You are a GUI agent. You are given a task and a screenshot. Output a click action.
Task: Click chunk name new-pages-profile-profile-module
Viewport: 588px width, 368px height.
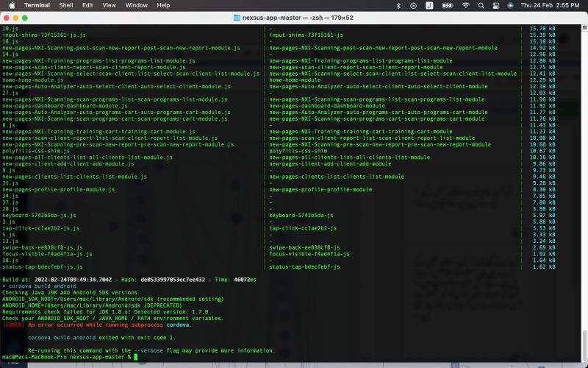(320, 190)
